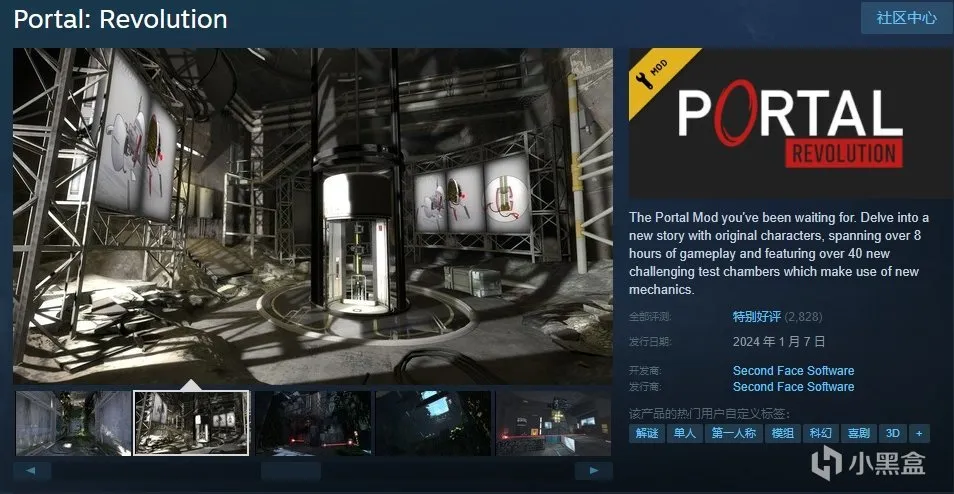Select the highlighted elevator room thumbnail
Viewport: 954px width, 494px height.
191,423
